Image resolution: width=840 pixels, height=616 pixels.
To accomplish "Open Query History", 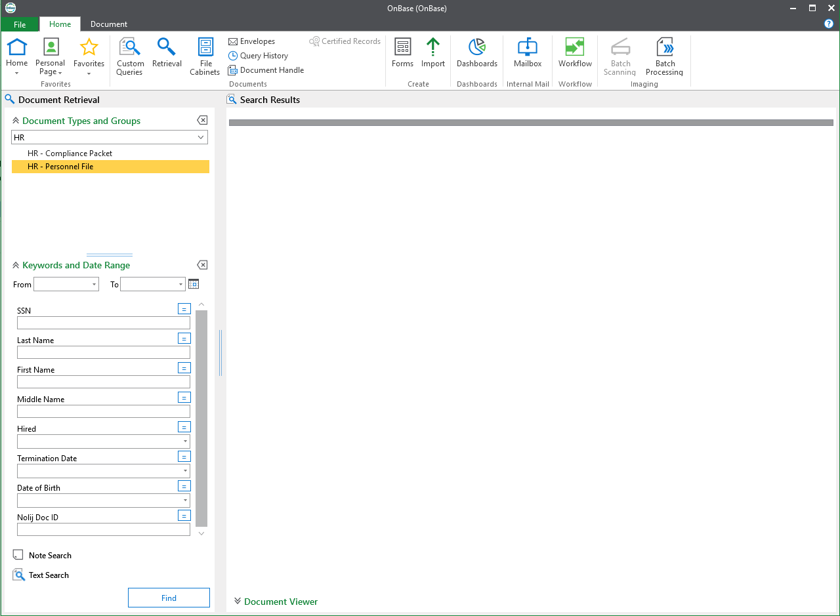I will [x=258, y=56].
